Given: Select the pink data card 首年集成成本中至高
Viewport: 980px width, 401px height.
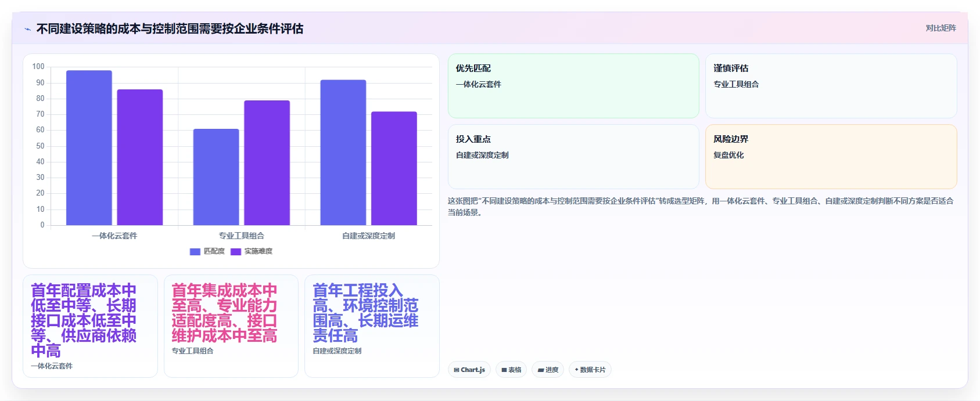Looking at the screenshot, I should click(231, 326).
